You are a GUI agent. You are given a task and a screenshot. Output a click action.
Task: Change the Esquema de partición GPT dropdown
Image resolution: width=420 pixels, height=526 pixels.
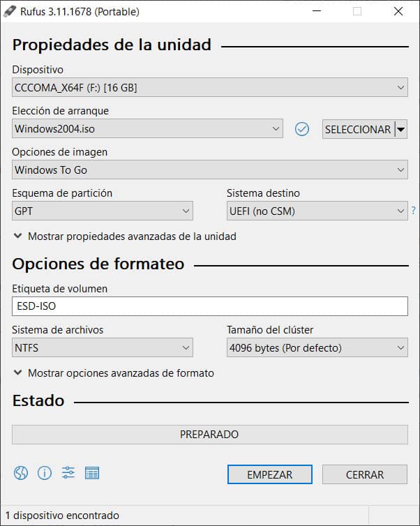[103, 211]
